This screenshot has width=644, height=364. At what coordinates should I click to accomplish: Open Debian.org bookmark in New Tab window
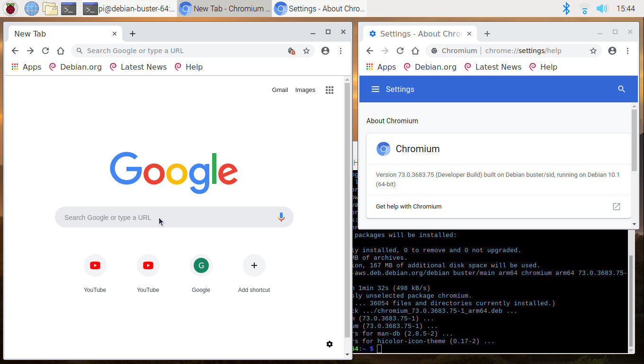[x=76, y=67]
